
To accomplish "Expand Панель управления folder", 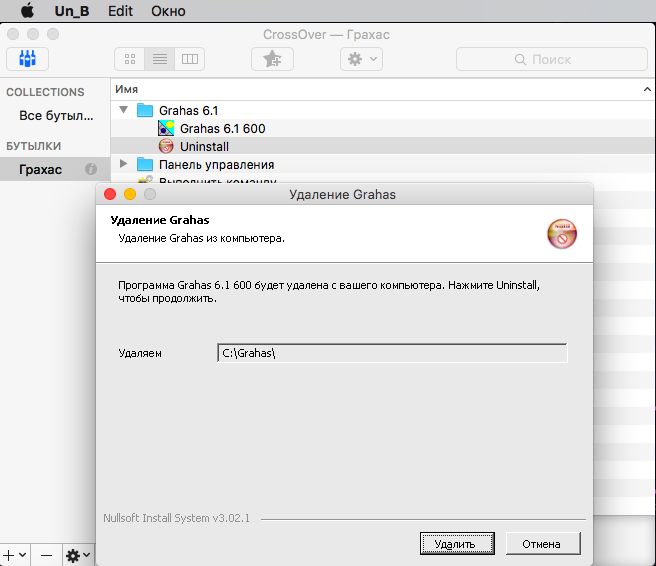I will [123, 164].
